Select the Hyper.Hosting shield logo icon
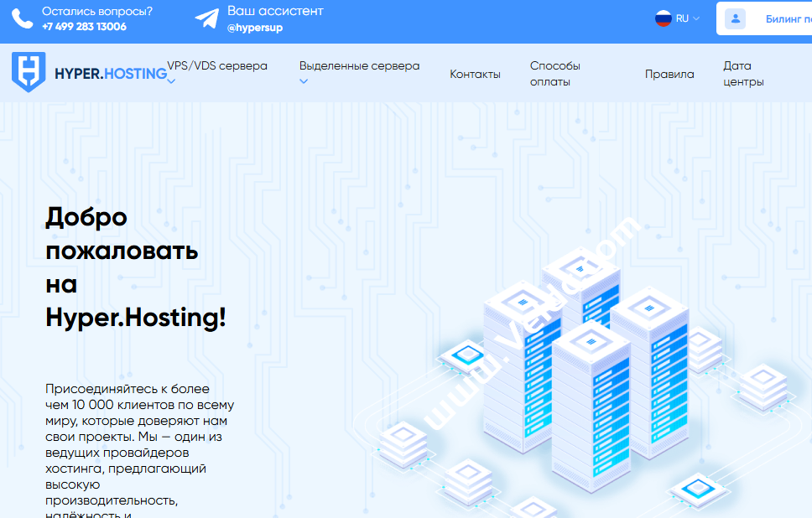Image resolution: width=812 pixels, height=518 pixels. (29, 72)
